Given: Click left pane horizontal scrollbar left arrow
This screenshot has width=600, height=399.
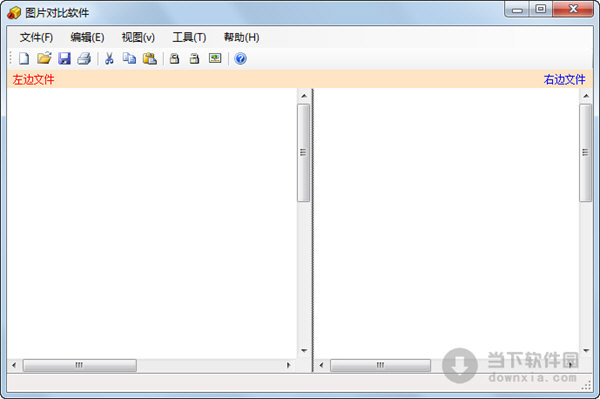Looking at the screenshot, I should pos(14,365).
